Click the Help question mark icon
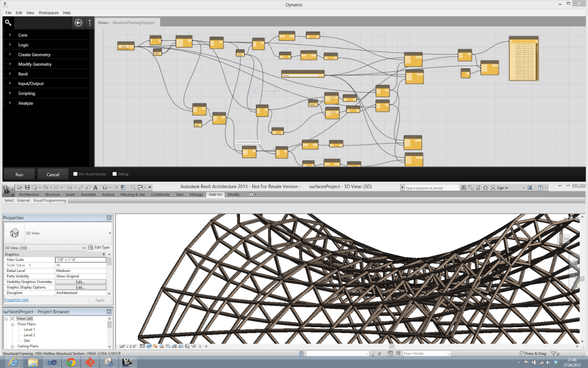Screen dimensions: 588x368 pos(540,188)
